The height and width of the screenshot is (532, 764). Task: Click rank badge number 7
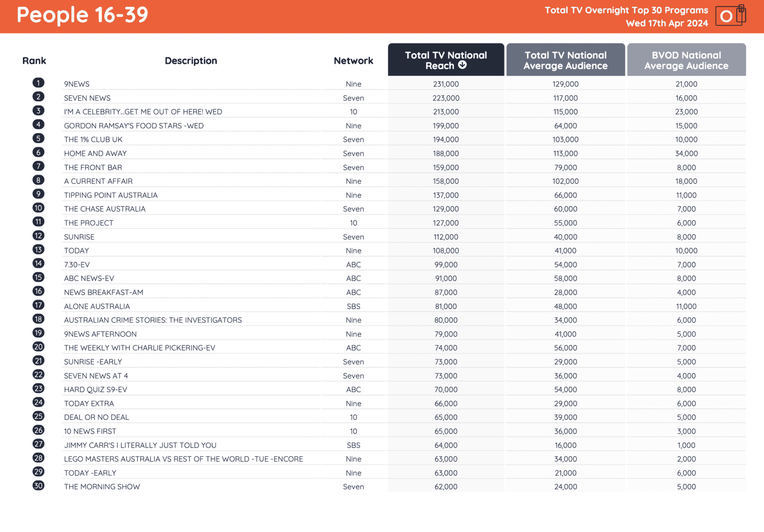coord(39,166)
